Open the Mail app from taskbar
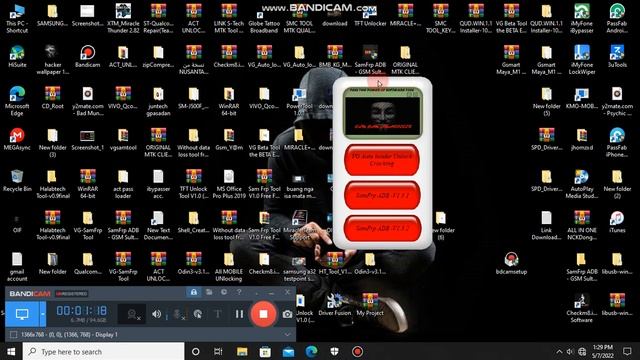This screenshot has width=640, height=360. click(288, 351)
